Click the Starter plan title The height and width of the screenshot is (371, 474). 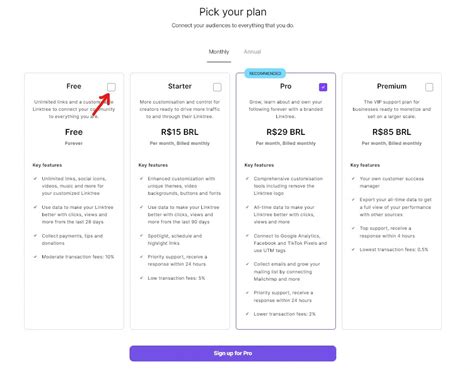pos(180,86)
